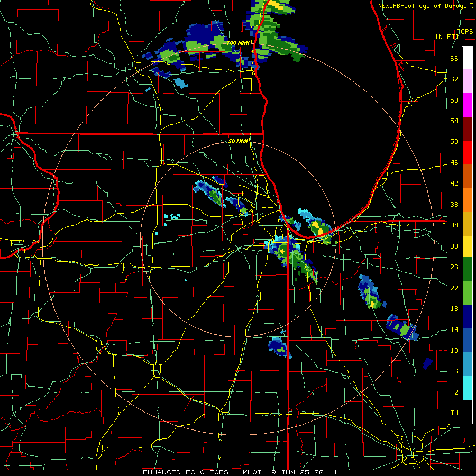Click the KLOT radar site identifier
This screenshot has width=476, height=476.
point(253,472)
